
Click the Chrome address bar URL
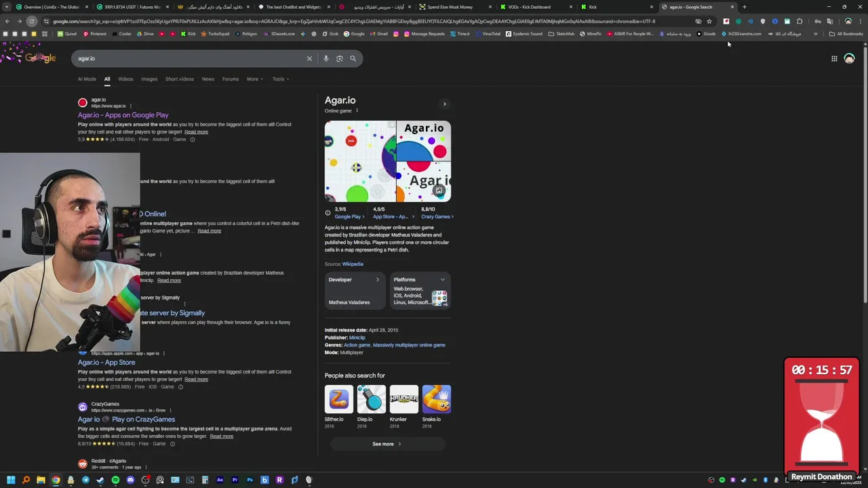(x=353, y=21)
